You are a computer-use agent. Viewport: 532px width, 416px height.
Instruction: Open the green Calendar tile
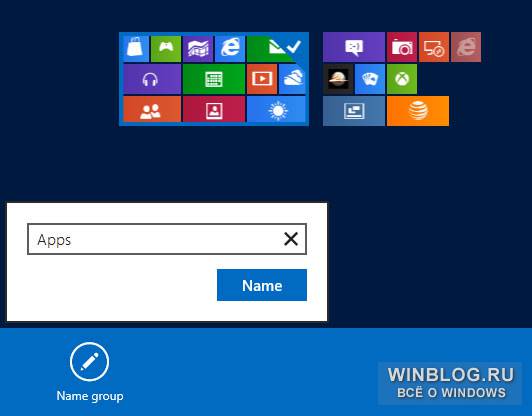tap(214, 79)
